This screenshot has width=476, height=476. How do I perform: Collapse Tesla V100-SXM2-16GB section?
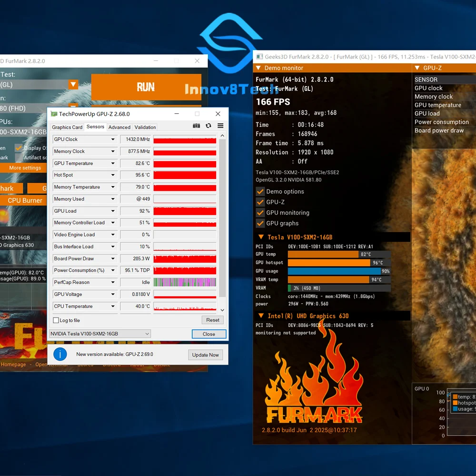[x=261, y=237]
